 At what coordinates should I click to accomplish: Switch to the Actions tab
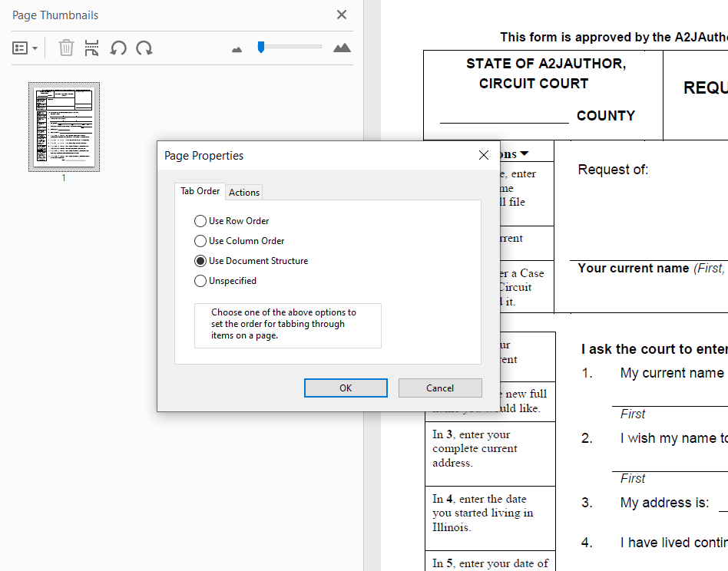[x=244, y=193]
